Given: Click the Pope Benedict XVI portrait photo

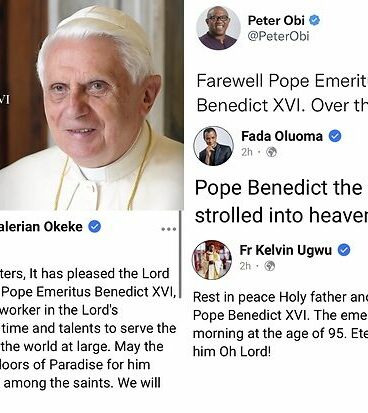Looking at the screenshot, I should coord(92,105).
